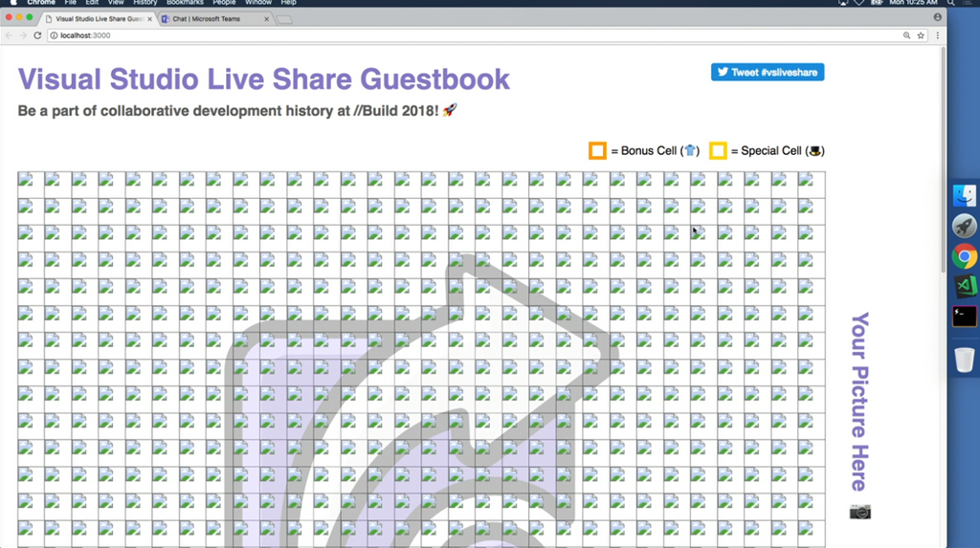
Task: Open the Help menu
Action: click(x=288, y=3)
